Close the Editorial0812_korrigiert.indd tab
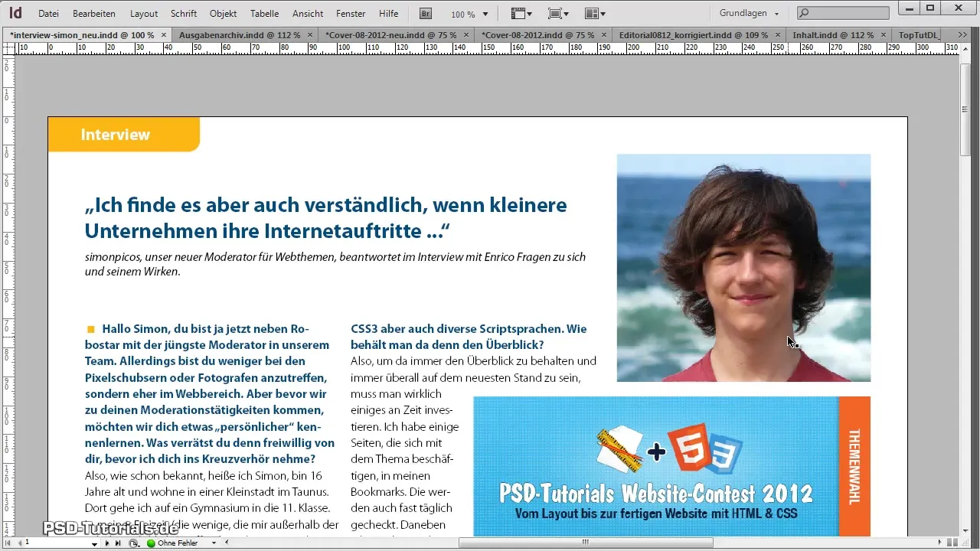 778,35
